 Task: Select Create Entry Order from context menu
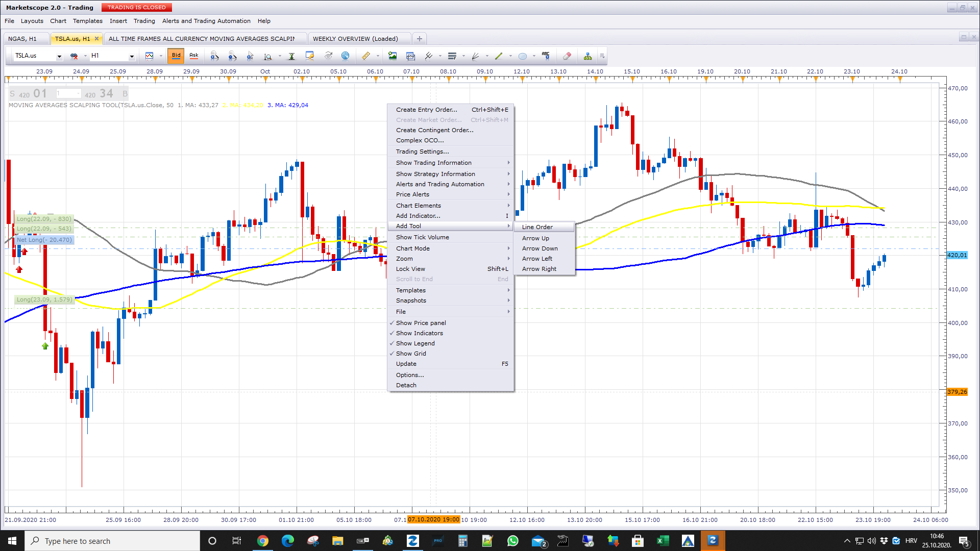tap(451, 110)
